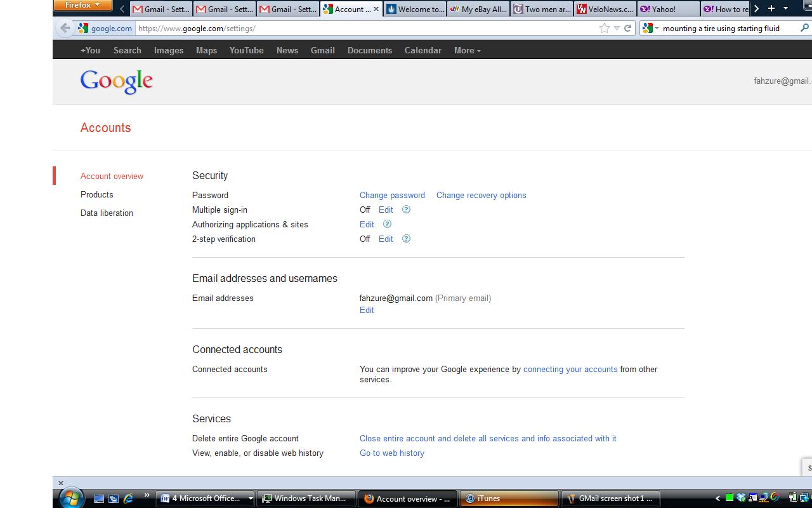The height and width of the screenshot is (508, 812).
Task: Open a new tab with plus button
Action: click(x=771, y=8)
